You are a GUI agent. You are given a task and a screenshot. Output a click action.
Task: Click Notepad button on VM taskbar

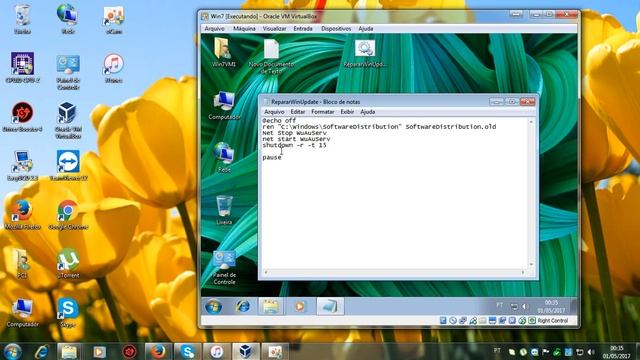pos(330,306)
